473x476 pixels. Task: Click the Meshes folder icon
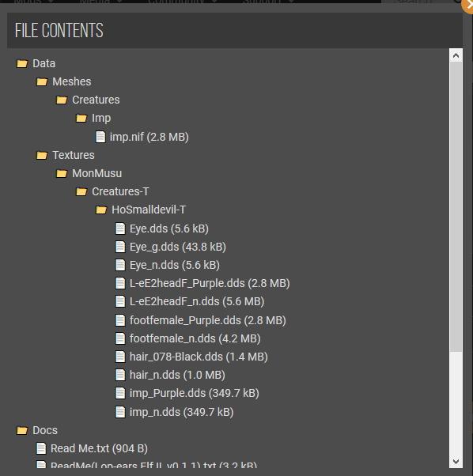pyautogui.click(x=42, y=82)
